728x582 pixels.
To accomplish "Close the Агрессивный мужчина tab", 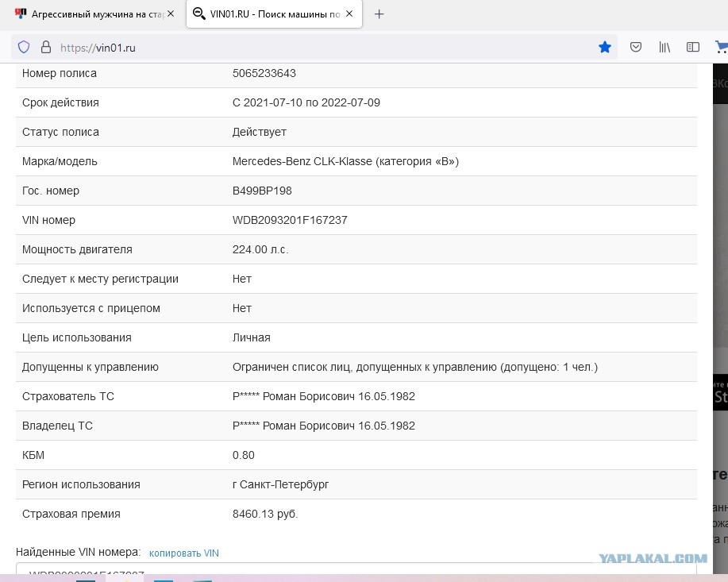I will pos(171,14).
